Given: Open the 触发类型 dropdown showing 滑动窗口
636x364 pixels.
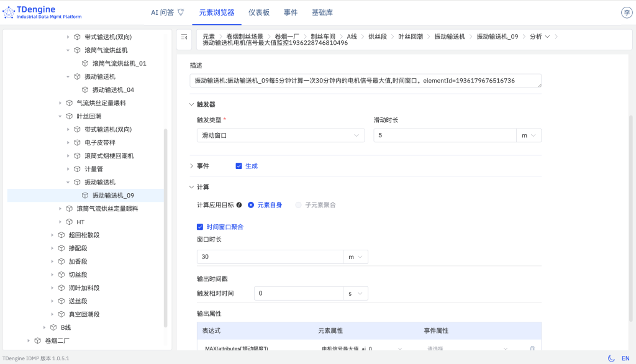Looking at the screenshot, I should click(x=277, y=135).
